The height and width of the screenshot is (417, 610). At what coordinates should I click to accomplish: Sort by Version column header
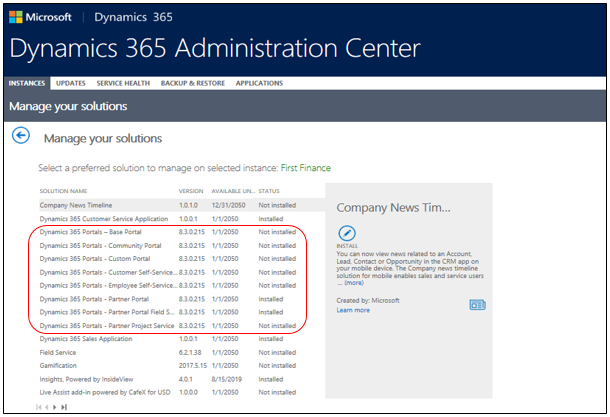(191, 191)
